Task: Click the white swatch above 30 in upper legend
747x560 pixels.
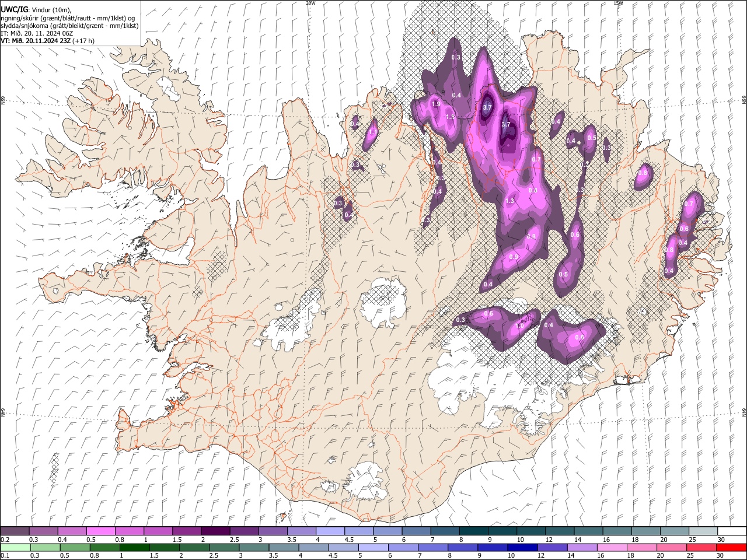Action: point(732,531)
